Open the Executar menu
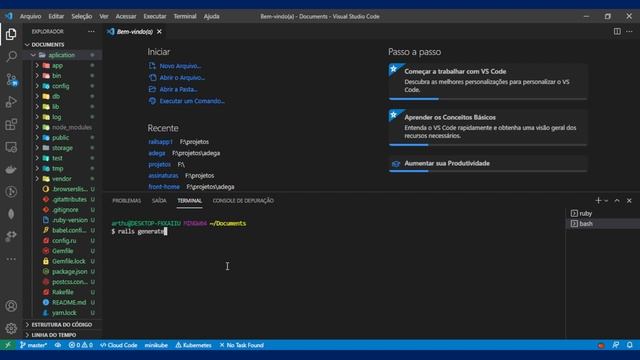Viewport: 640px width, 360px height. tap(155, 16)
